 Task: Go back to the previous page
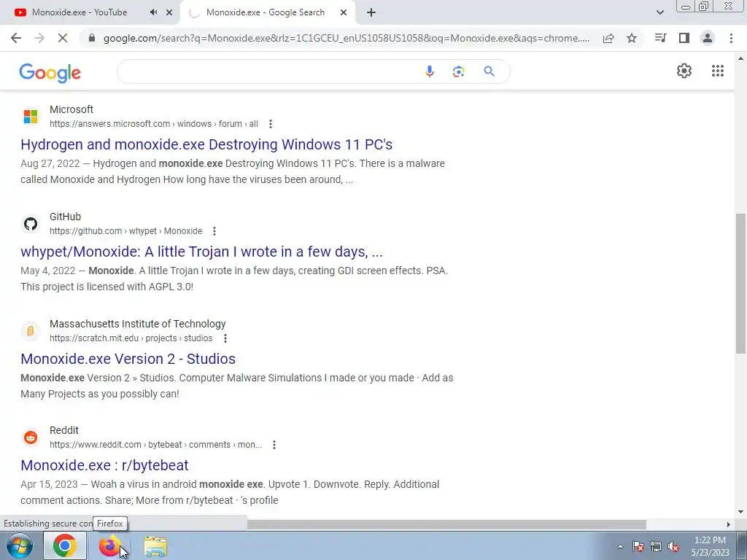point(16,38)
